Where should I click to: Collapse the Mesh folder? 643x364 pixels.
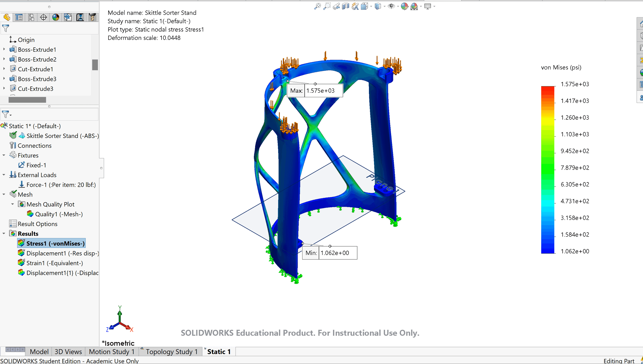4,194
